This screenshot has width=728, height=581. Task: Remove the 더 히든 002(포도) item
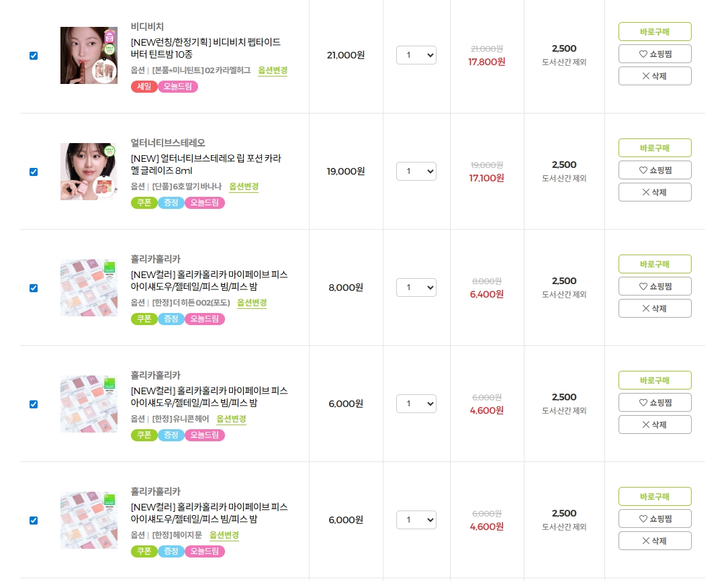pos(655,308)
